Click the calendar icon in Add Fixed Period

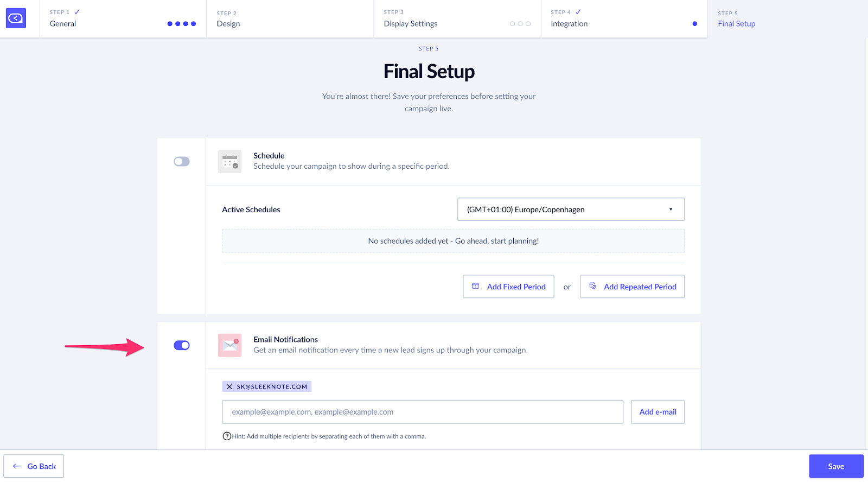(x=475, y=286)
